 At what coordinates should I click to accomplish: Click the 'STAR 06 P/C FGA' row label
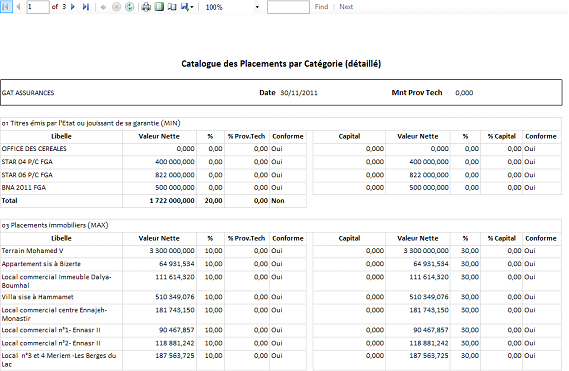27,175
